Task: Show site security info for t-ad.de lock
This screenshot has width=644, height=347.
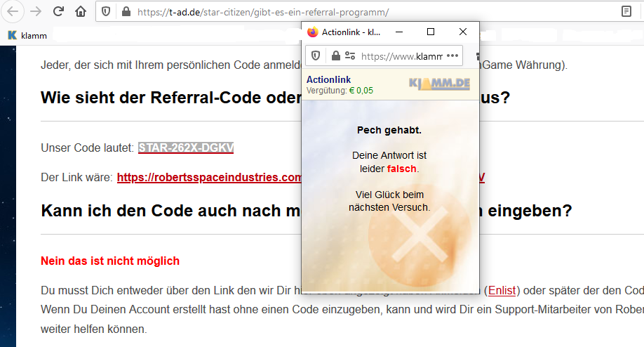Action: [x=126, y=12]
